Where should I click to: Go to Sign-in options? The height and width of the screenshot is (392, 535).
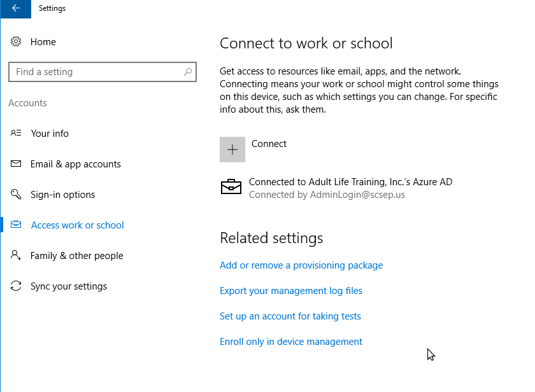pos(63,195)
